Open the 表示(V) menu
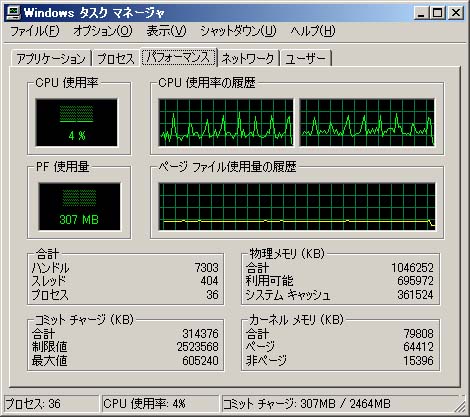 point(166,31)
